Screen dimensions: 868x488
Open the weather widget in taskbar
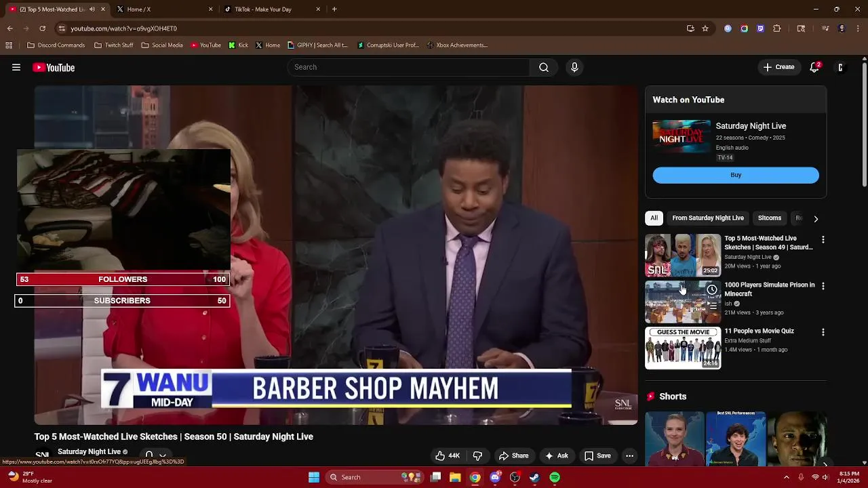click(x=31, y=477)
